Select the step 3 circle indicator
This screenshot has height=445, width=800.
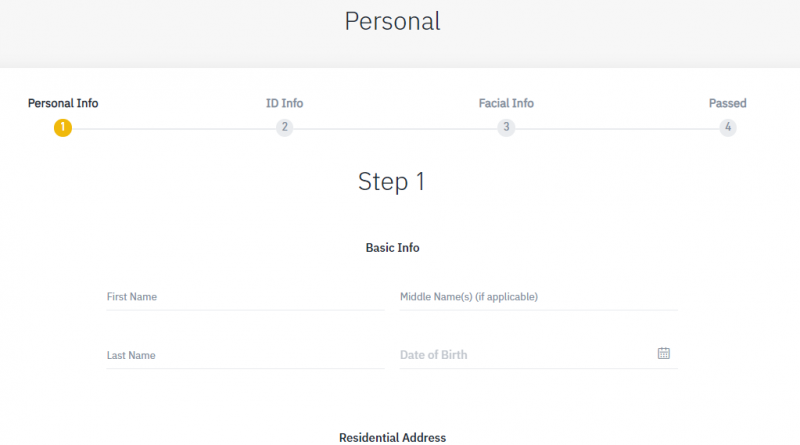click(506, 127)
